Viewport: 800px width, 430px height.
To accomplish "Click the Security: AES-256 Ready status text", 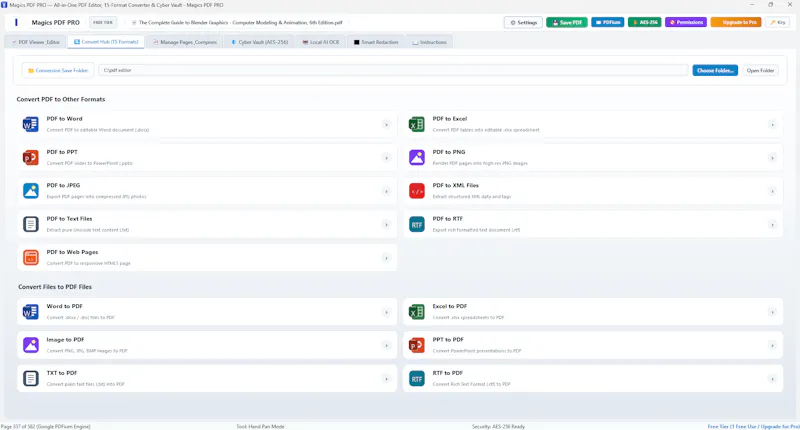I will tap(498, 426).
